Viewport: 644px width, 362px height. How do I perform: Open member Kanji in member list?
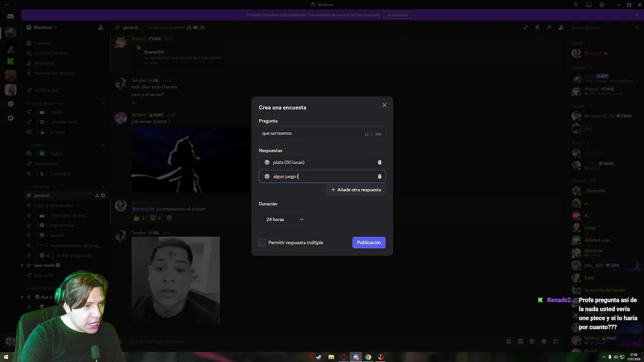click(604, 278)
